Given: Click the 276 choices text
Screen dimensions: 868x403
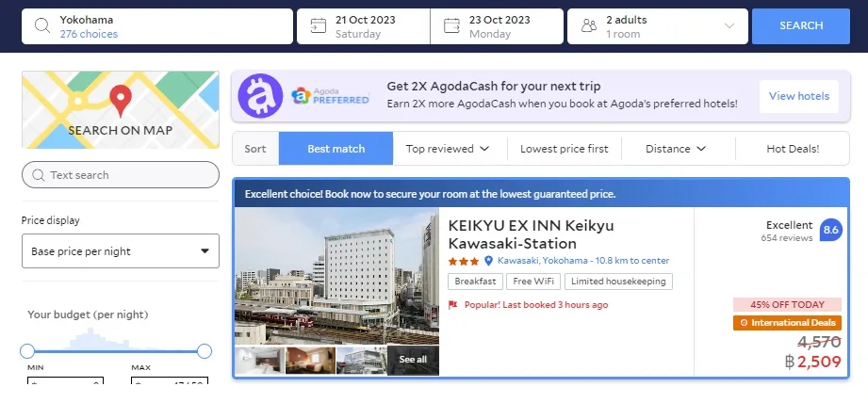Looking at the screenshot, I should coord(89,34).
